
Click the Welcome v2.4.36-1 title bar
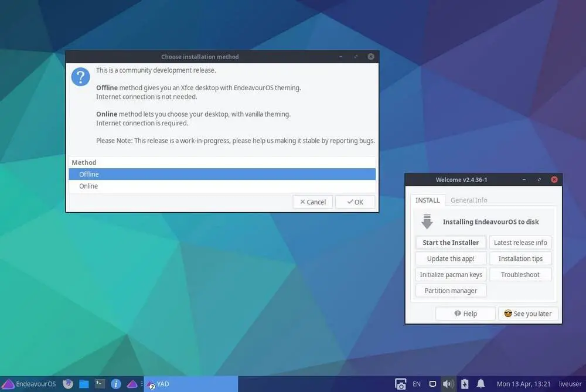coord(462,180)
